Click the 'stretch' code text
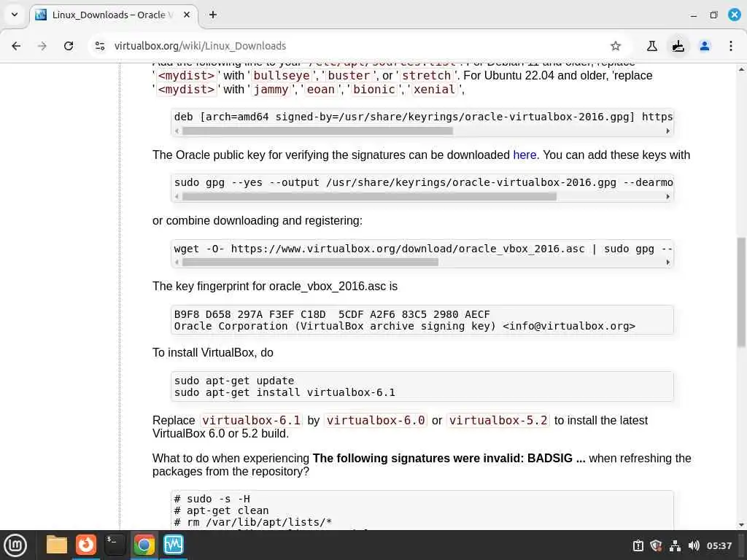Image resolution: width=747 pixels, height=560 pixels. point(426,76)
